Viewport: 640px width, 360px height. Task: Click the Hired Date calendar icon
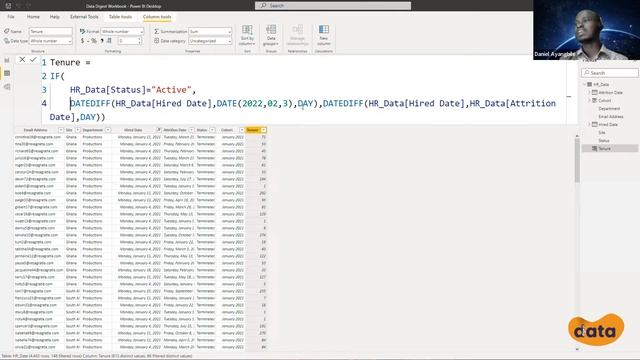pos(595,124)
